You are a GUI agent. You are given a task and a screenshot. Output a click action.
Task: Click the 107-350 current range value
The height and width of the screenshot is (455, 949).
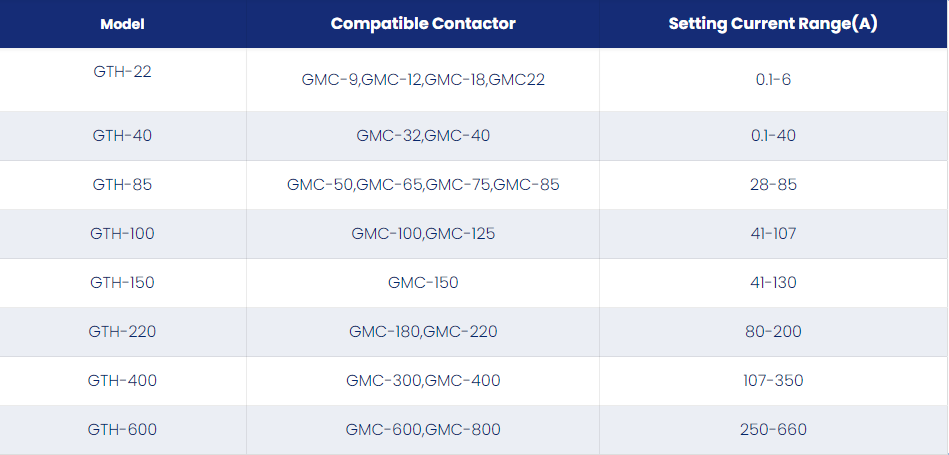point(773,381)
